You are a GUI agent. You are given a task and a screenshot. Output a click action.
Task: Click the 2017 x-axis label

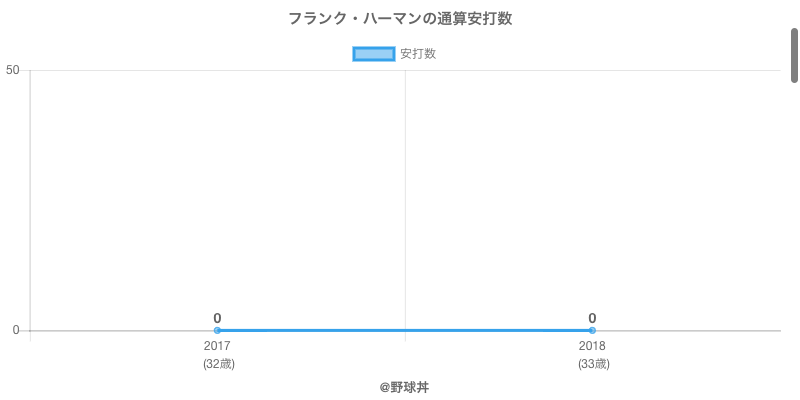point(217,346)
